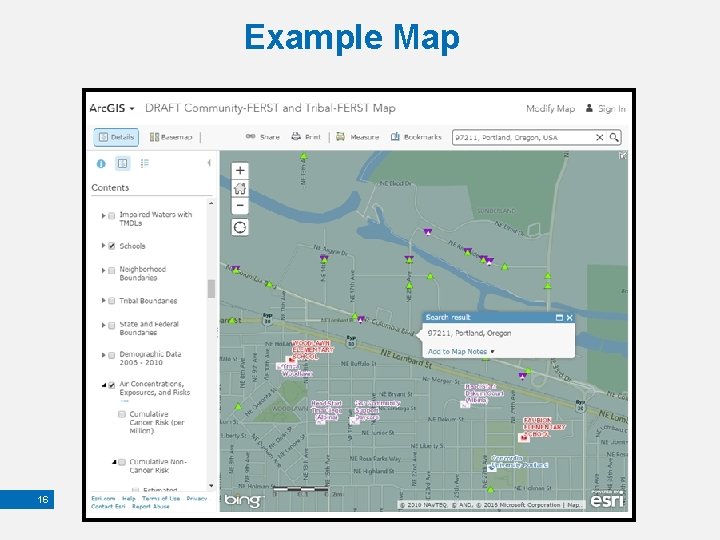The image size is (720, 540).
Task: Zoom in with the plus button
Action: click(240, 171)
